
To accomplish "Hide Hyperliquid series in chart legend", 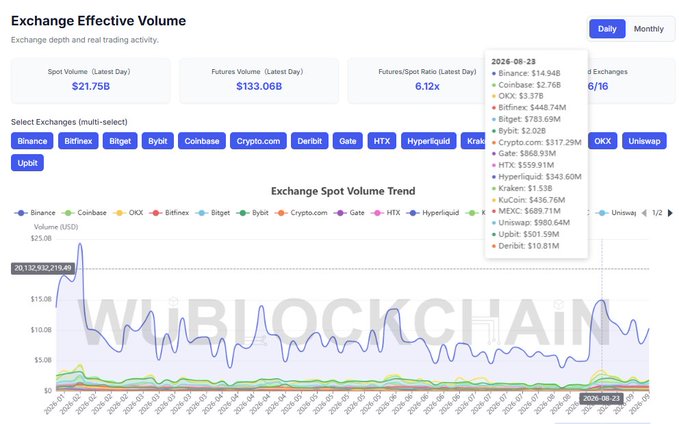I will [433, 213].
